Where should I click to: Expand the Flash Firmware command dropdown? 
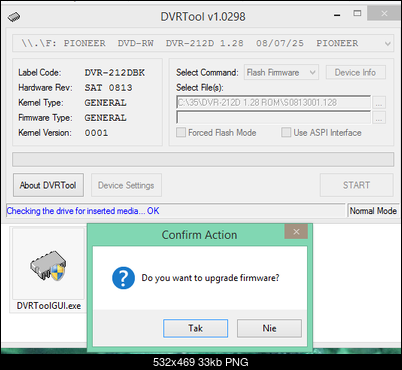point(312,72)
